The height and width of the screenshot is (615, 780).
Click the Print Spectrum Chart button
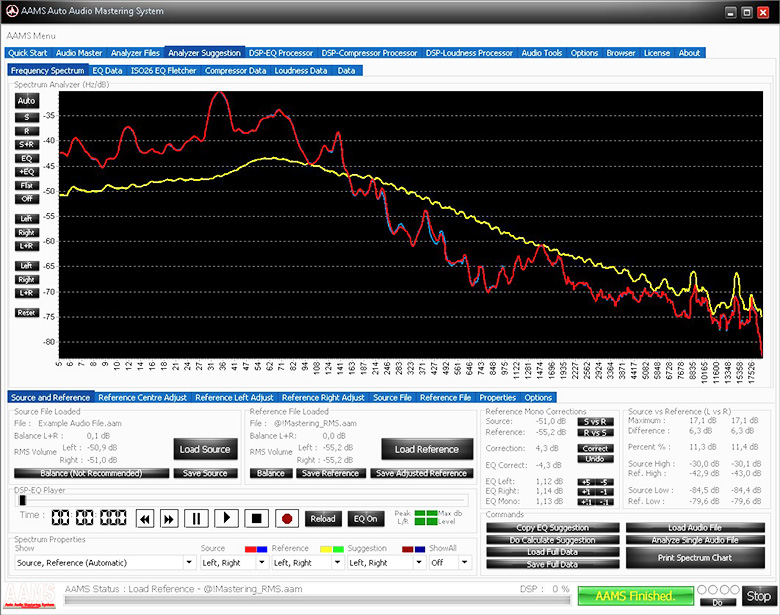695,558
